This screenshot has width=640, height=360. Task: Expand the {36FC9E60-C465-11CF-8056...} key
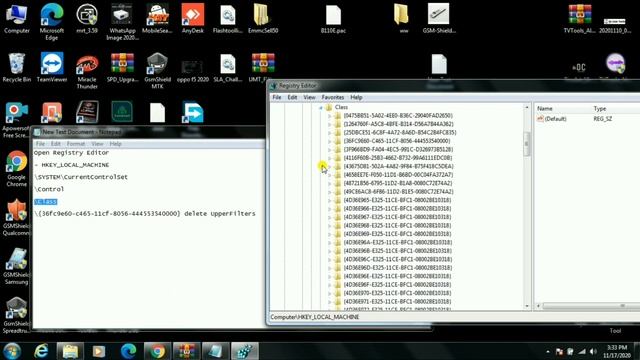pyautogui.click(x=329, y=141)
